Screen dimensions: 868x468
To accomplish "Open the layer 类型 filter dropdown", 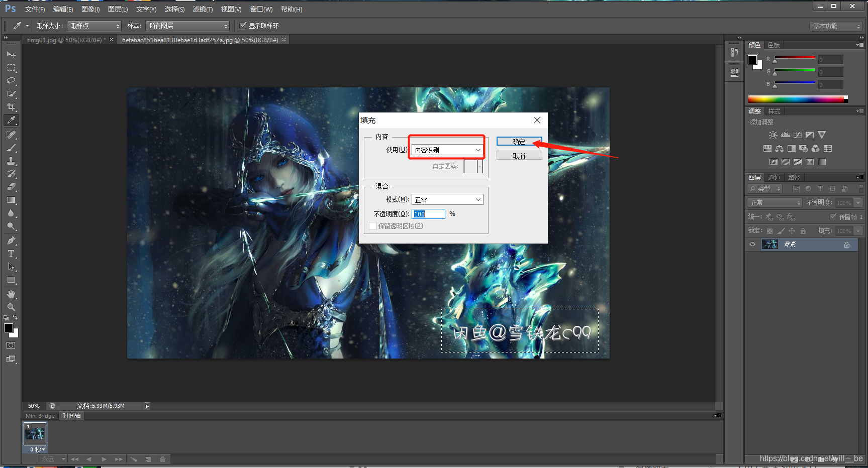I will click(765, 189).
